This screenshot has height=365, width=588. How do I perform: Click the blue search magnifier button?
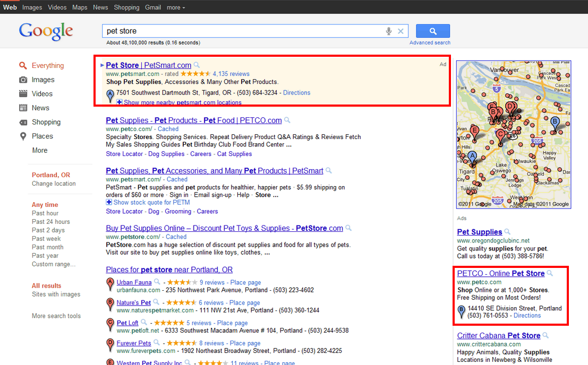433,31
